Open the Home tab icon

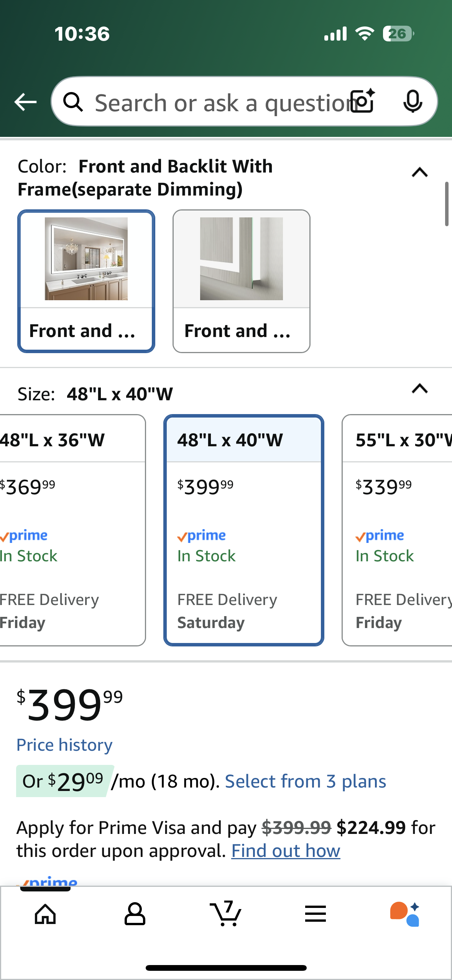pyautogui.click(x=45, y=914)
